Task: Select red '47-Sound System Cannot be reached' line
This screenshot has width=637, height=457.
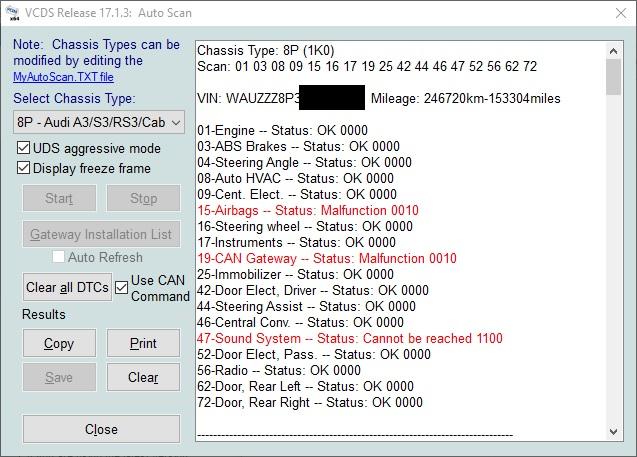Action: [350, 338]
